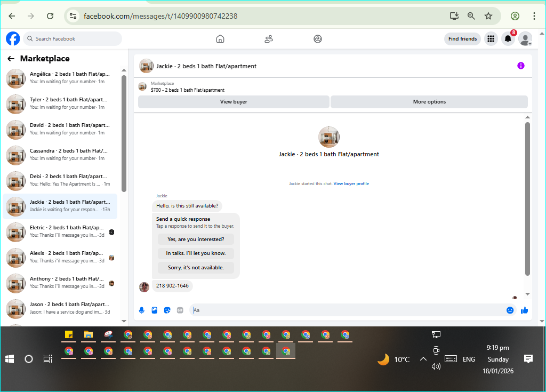Screen dimensions: 546x392
Task: Focus the message Aa text box
Action: tap(348, 310)
